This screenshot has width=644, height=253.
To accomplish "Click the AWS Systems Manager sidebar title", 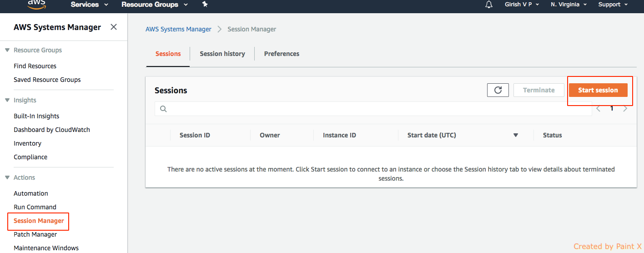I will click(57, 27).
